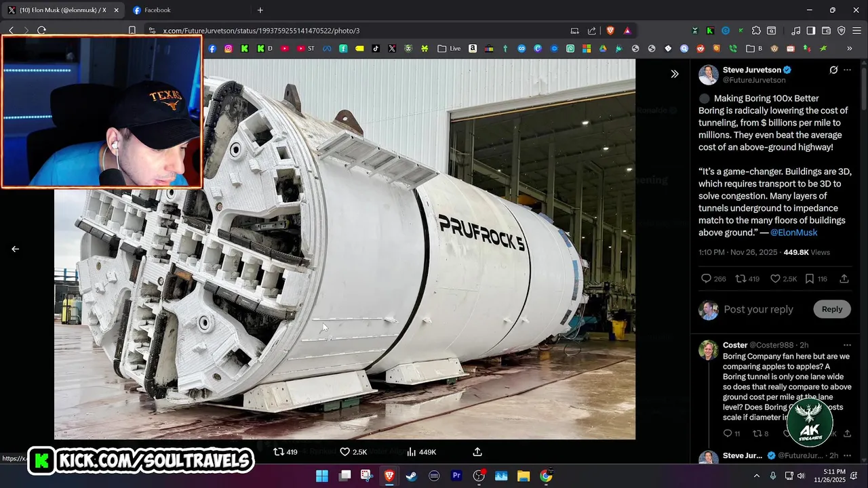Go to the previous photo arrow
Image resolution: width=868 pixels, height=488 pixels.
point(15,249)
